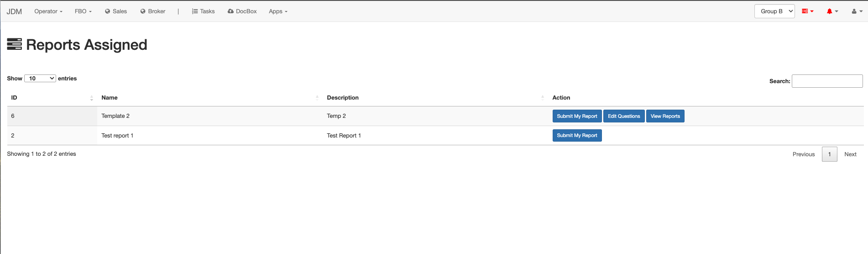Open the Tasks list page

[203, 11]
